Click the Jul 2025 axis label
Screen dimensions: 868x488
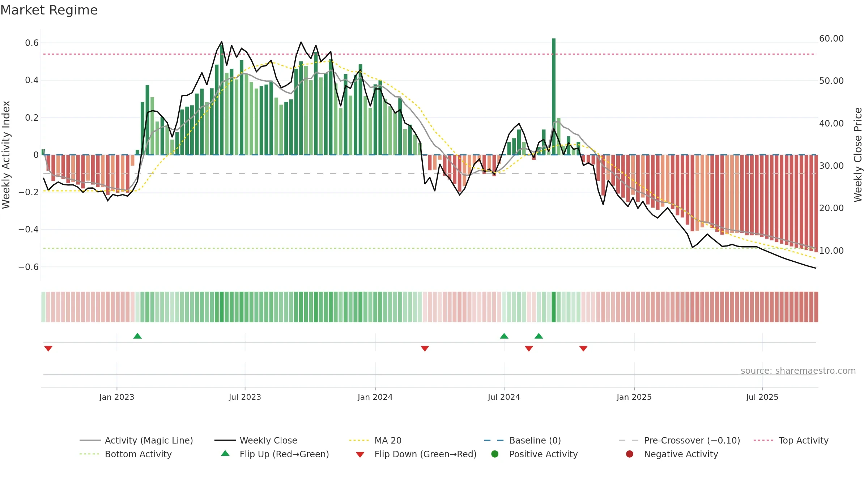(762, 397)
